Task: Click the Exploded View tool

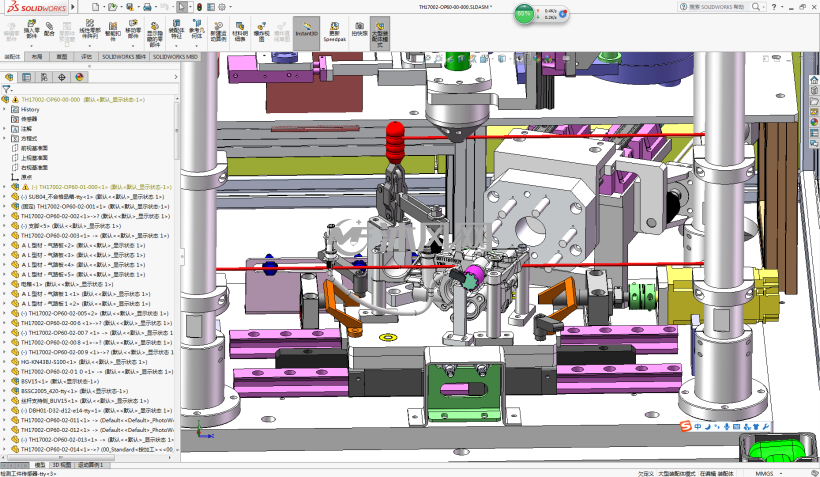Action: [261, 31]
